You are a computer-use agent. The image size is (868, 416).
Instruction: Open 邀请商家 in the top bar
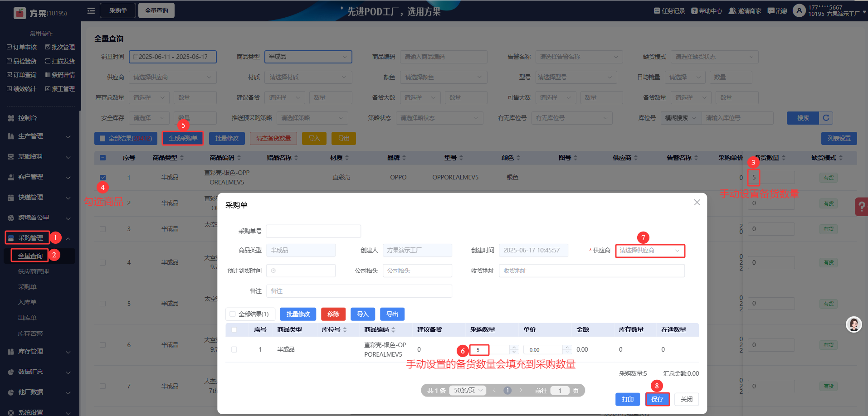[x=745, y=11]
